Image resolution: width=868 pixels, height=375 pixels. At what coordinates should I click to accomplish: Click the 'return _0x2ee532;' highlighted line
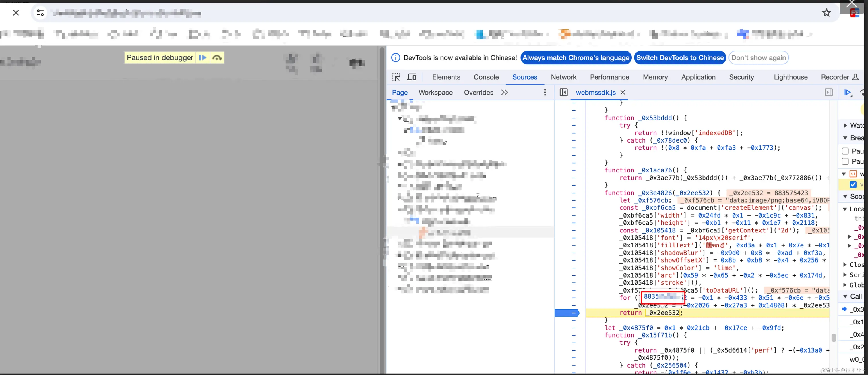[651, 313]
